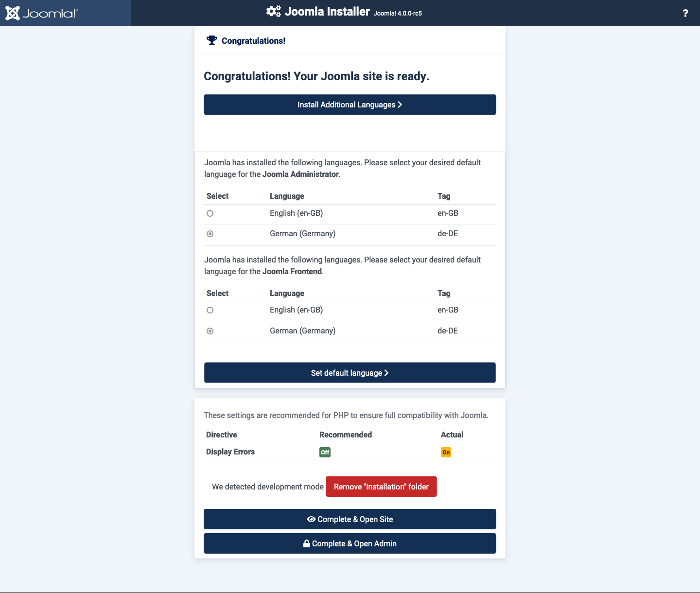Click "Joomla Administrator" bold text
This screenshot has height=593, width=700.
pyautogui.click(x=300, y=174)
